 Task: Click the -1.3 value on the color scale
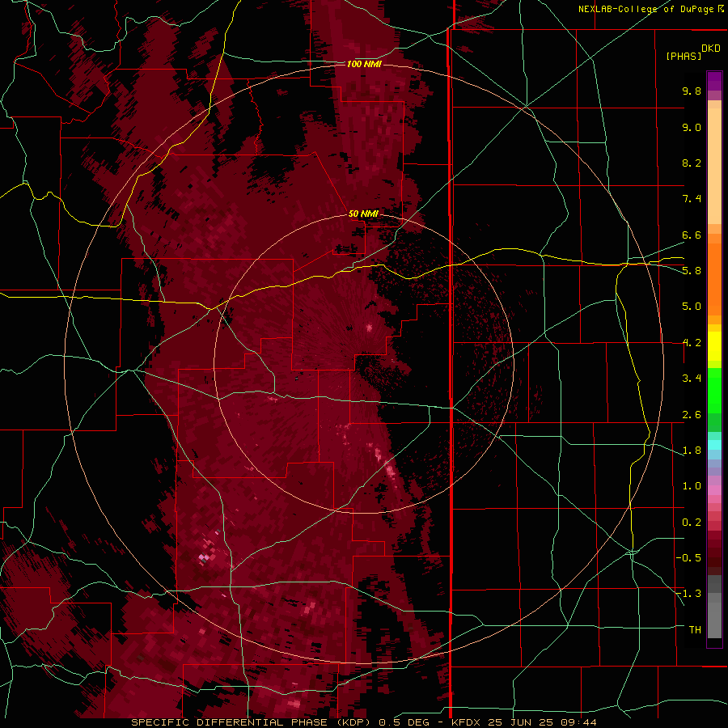coord(688,594)
